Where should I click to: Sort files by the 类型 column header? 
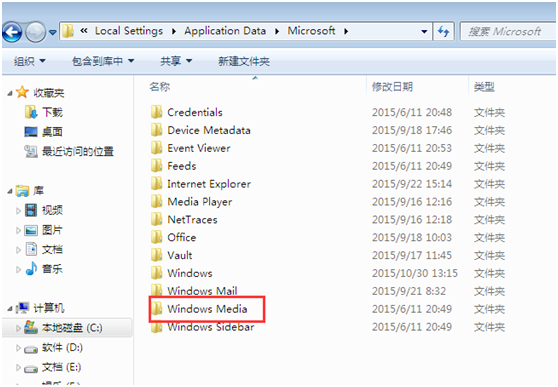pos(484,87)
